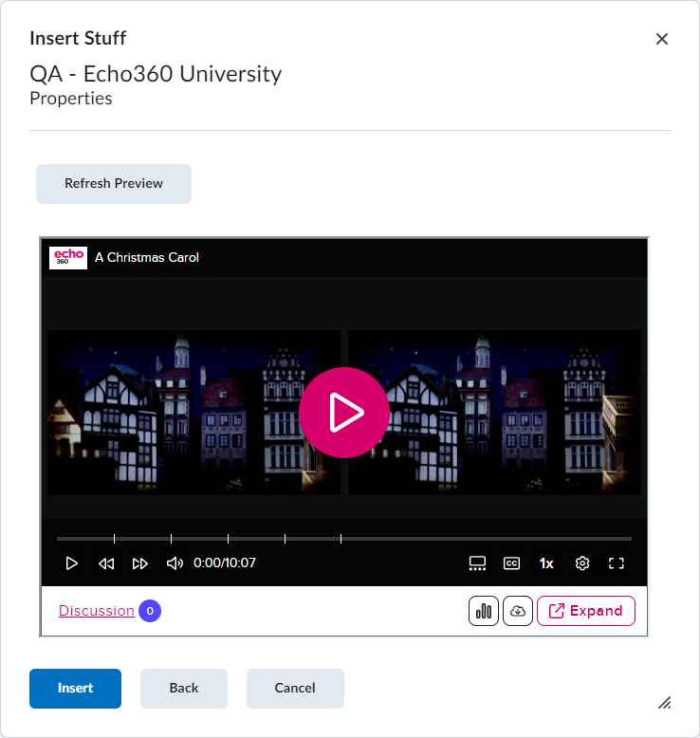Open the Discussion link
Screen dimensions: 700x738
click(x=97, y=611)
